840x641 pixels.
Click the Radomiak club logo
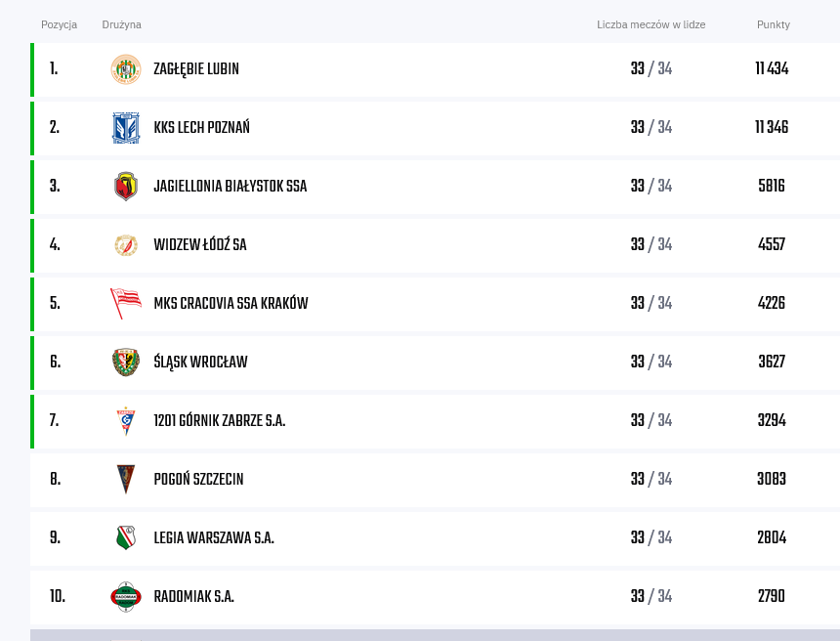pyautogui.click(x=126, y=596)
